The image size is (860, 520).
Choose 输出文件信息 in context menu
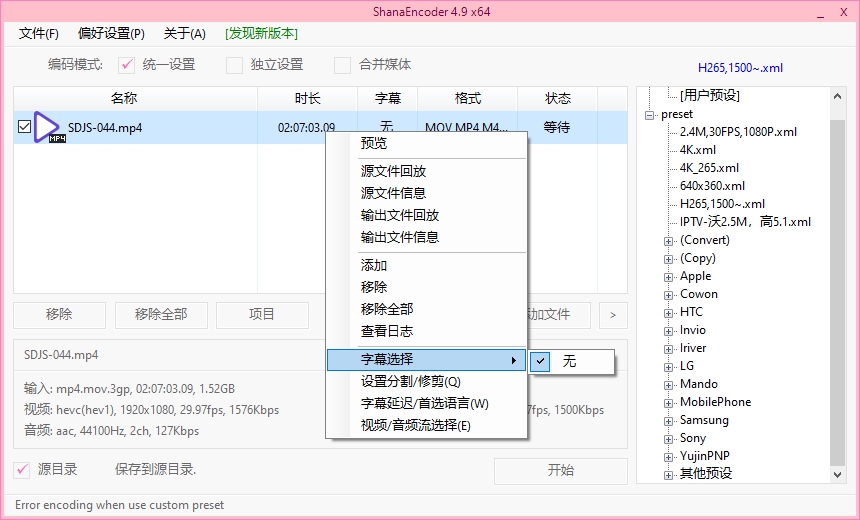[x=426, y=237]
